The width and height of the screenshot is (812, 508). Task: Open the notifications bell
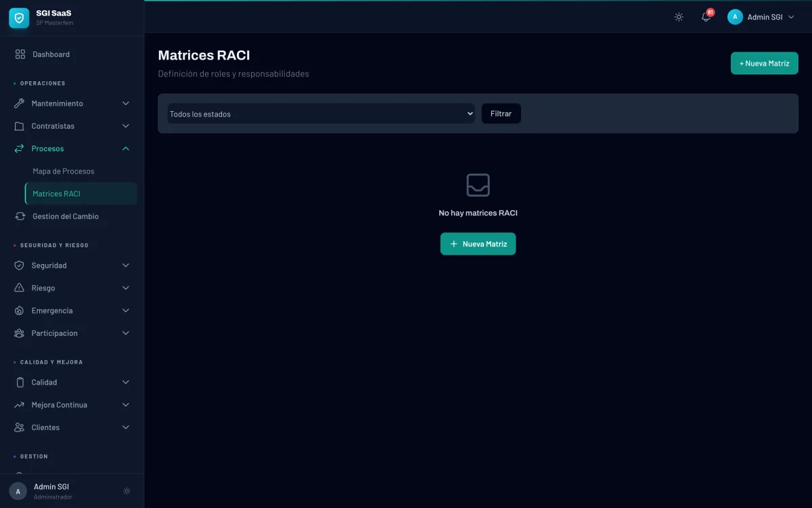pos(706,17)
